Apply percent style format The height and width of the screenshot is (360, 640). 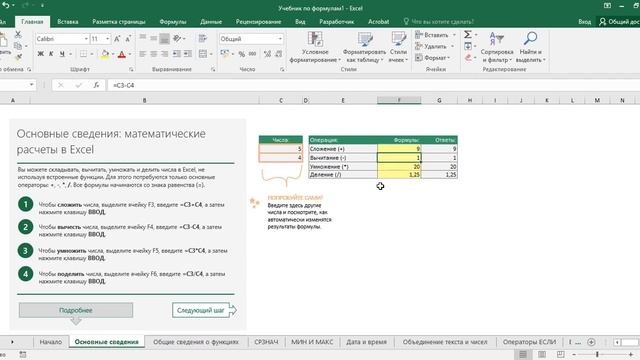click(x=242, y=54)
